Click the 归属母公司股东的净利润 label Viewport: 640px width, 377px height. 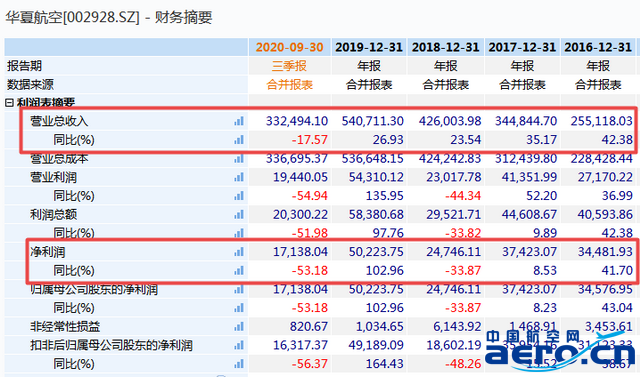94,289
